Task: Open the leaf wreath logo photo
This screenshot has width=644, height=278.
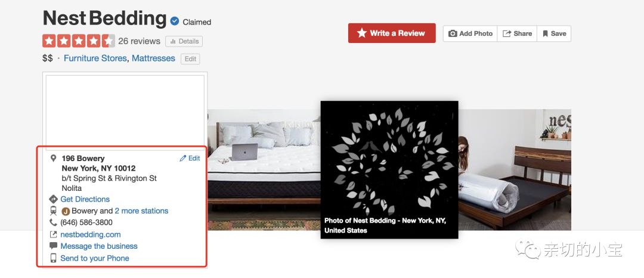Action: click(x=389, y=169)
